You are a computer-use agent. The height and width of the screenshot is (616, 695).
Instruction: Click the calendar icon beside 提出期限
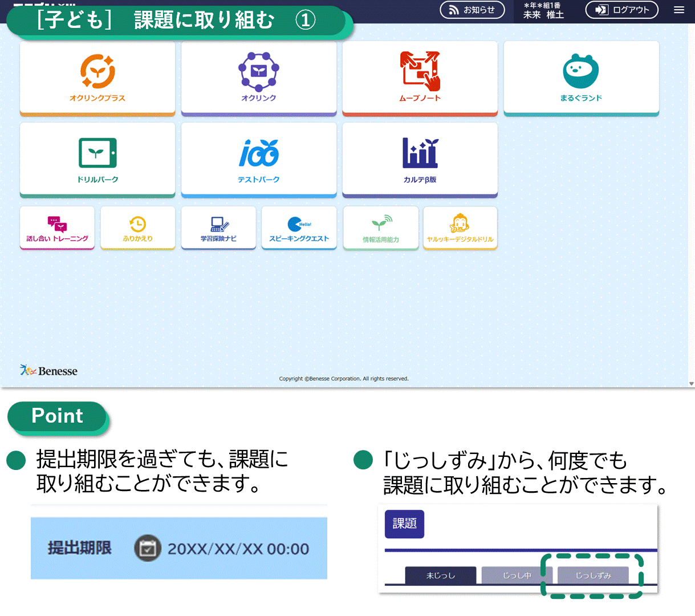148,549
